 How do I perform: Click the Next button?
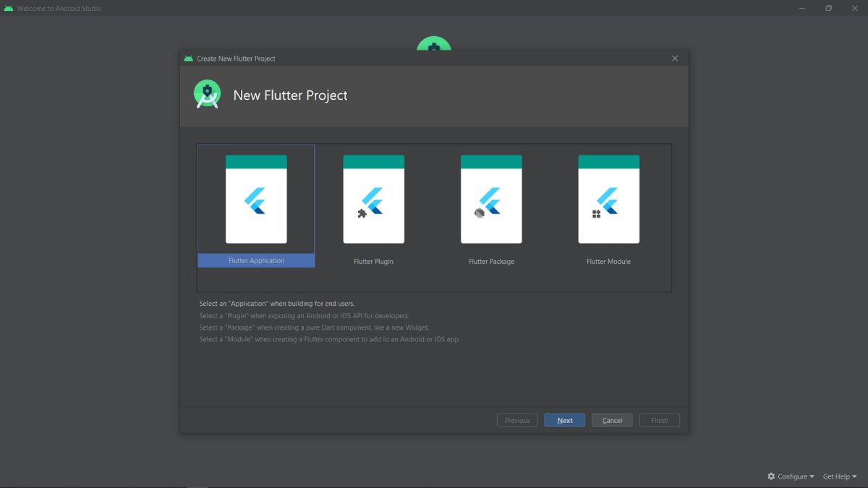pos(564,420)
